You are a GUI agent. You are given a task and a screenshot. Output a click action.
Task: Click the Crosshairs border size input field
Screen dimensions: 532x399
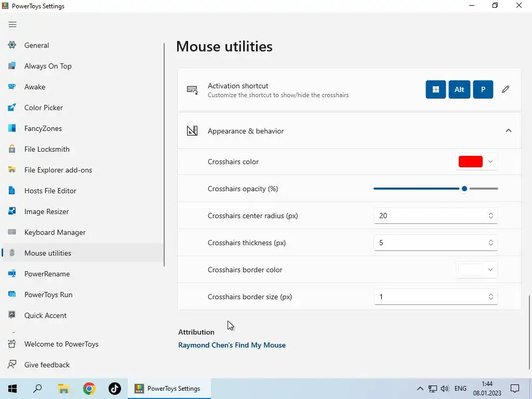[436, 297]
